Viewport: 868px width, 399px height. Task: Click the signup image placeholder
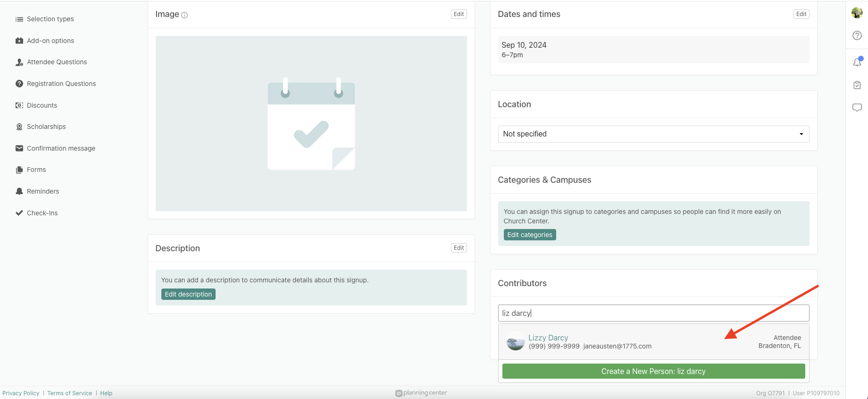(x=311, y=123)
